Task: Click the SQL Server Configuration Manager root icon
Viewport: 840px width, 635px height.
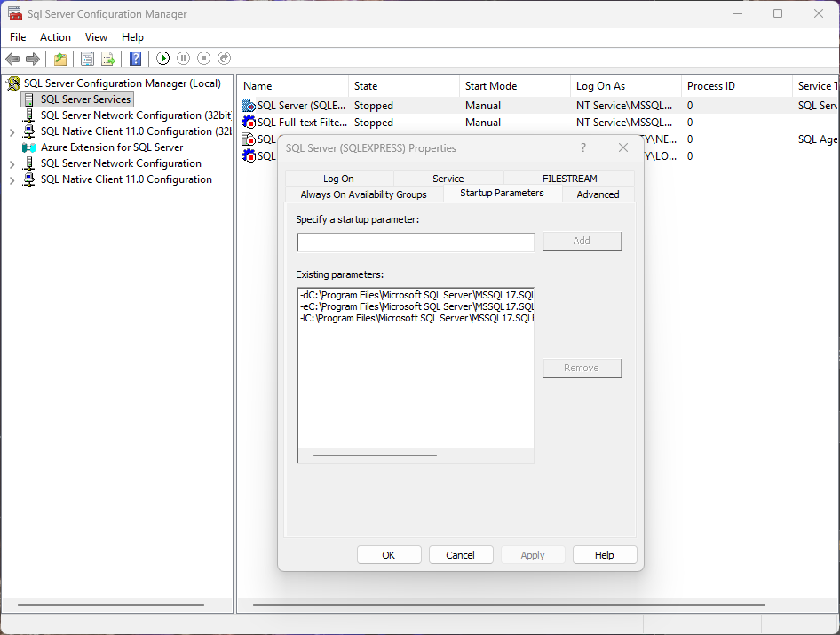Action: pyautogui.click(x=12, y=83)
